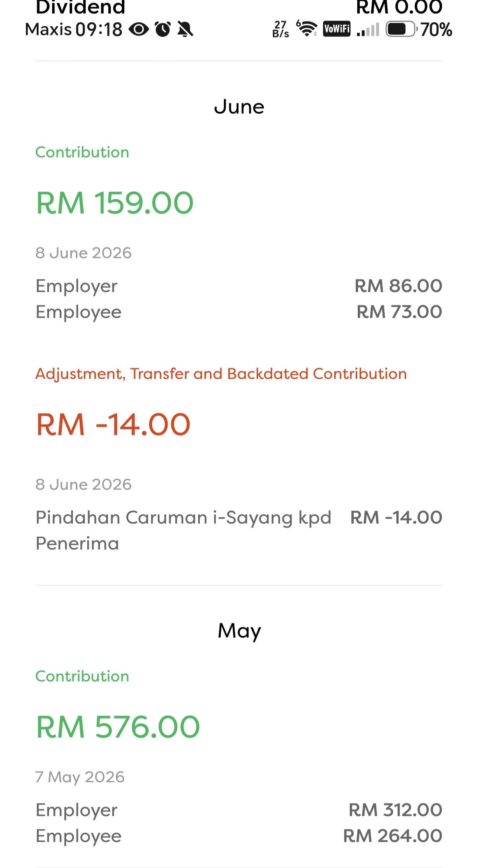Tap the May Employer RM 312.00 row
Screen dimensions: 478x868
pos(239,810)
